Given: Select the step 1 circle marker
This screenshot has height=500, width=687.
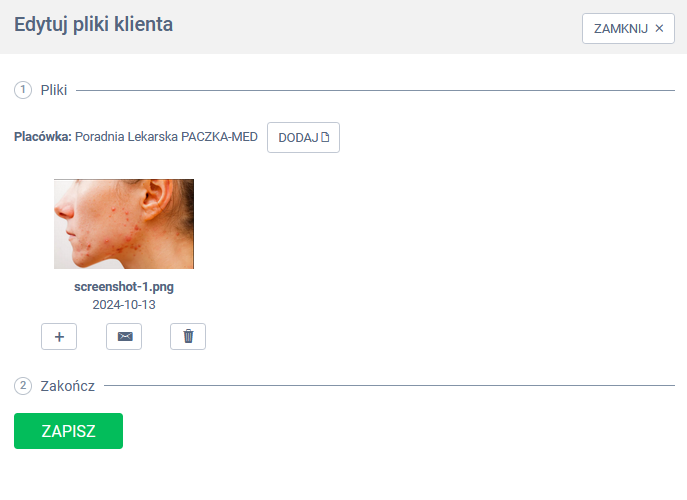Looking at the screenshot, I should click(23, 90).
